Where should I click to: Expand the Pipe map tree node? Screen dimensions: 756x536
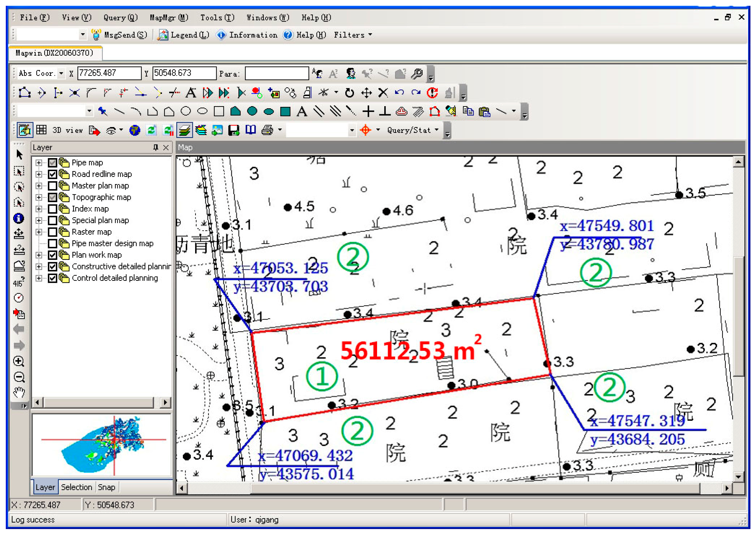pyautogui.click(x=39, y=163)
